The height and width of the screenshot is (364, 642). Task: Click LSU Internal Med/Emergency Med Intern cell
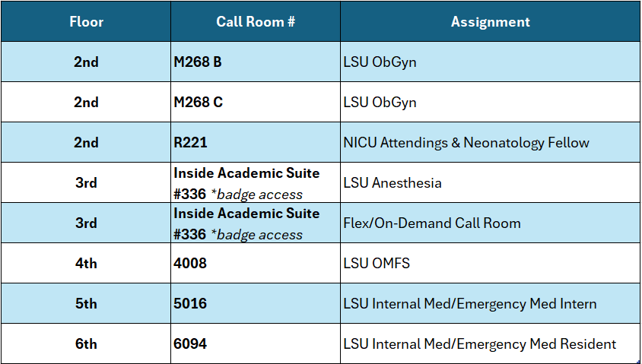tap(469, 304)
